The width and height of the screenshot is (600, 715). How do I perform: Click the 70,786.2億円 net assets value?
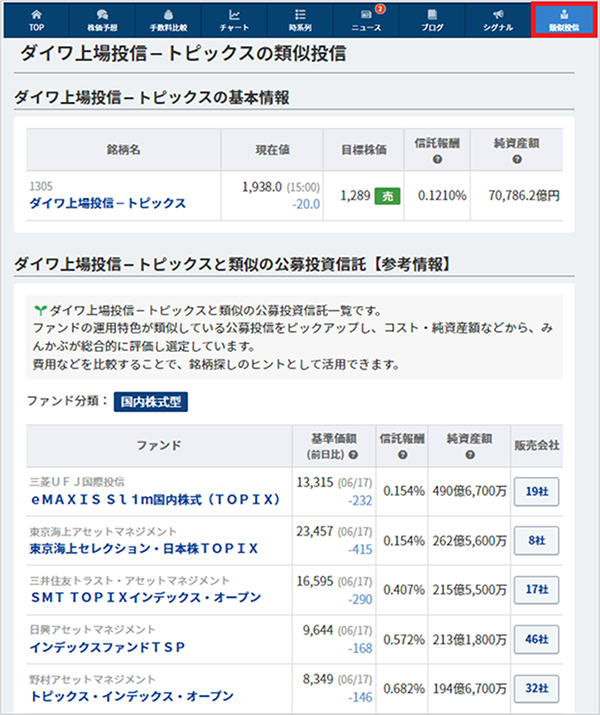pos(524,196)
